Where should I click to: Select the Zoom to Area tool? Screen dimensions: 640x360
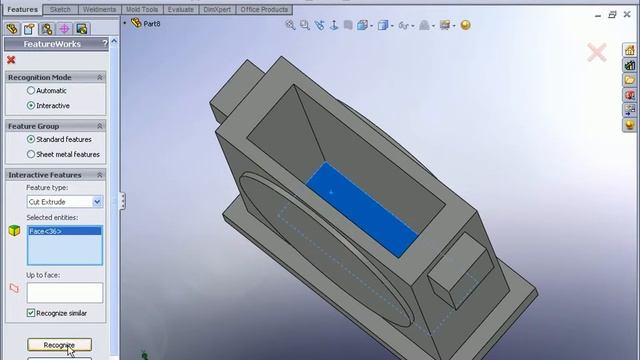coord(304,25)
